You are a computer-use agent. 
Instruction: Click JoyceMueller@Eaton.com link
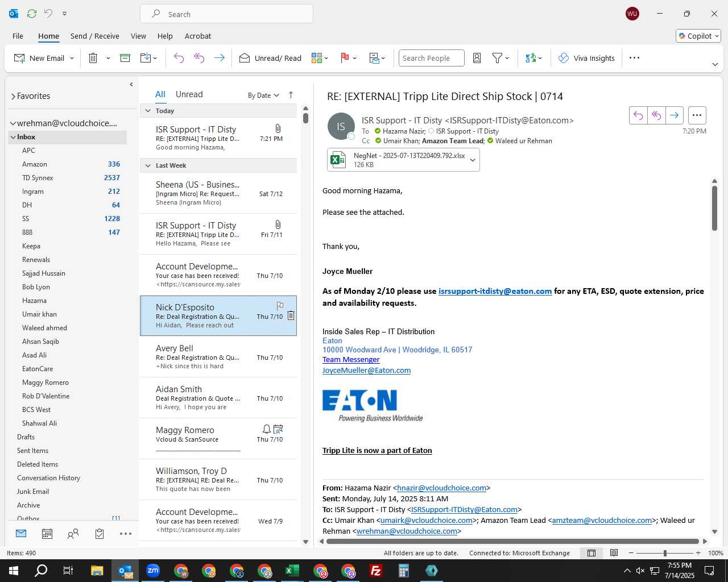tap(367, 370)
